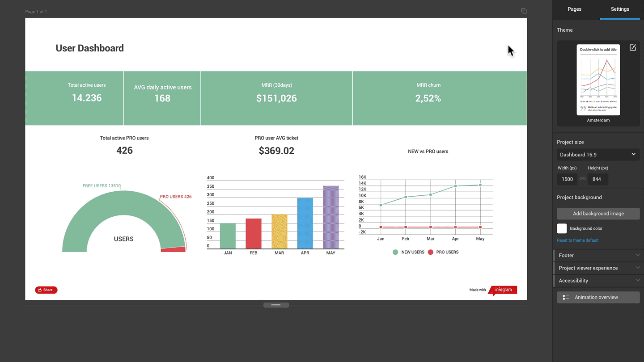
Task: Expand the Project viewer experience section
Action: pyautogui.click(x=598, y=268)
